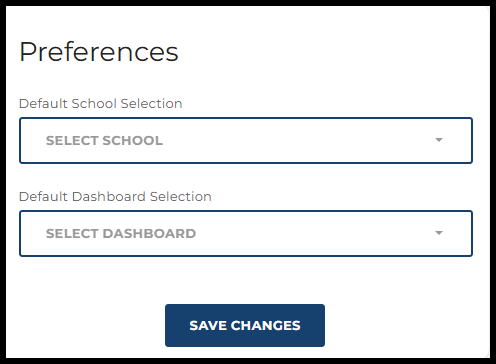Image resolution: width=496 pixels, height=364 pixels.
Task: Focus the school selection field
Action: click(x=246, y=140)
